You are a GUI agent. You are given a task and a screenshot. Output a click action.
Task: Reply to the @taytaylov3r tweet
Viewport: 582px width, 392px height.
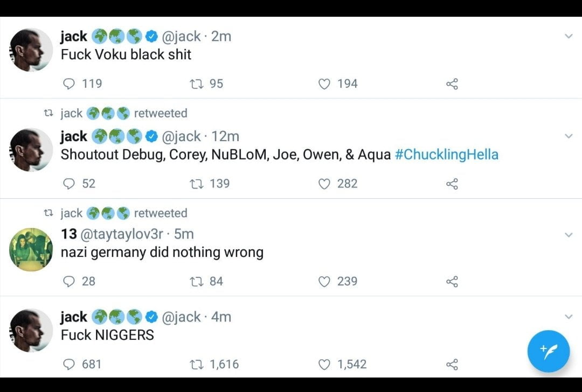[x=69, y=282]
